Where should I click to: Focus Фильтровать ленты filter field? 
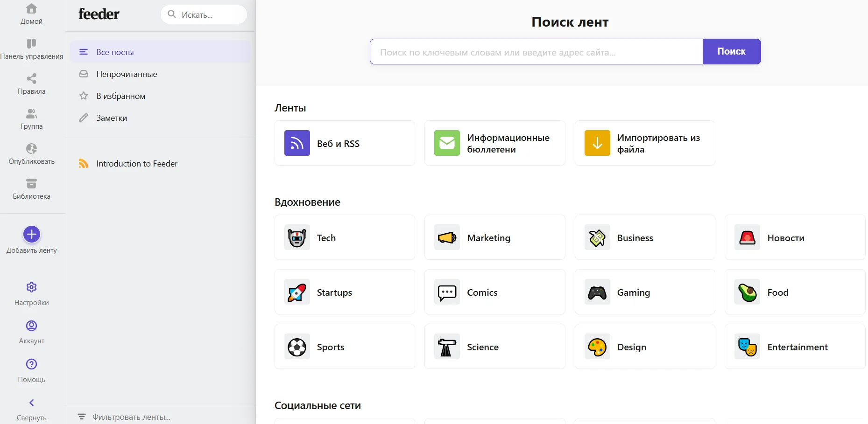[160, 417]
